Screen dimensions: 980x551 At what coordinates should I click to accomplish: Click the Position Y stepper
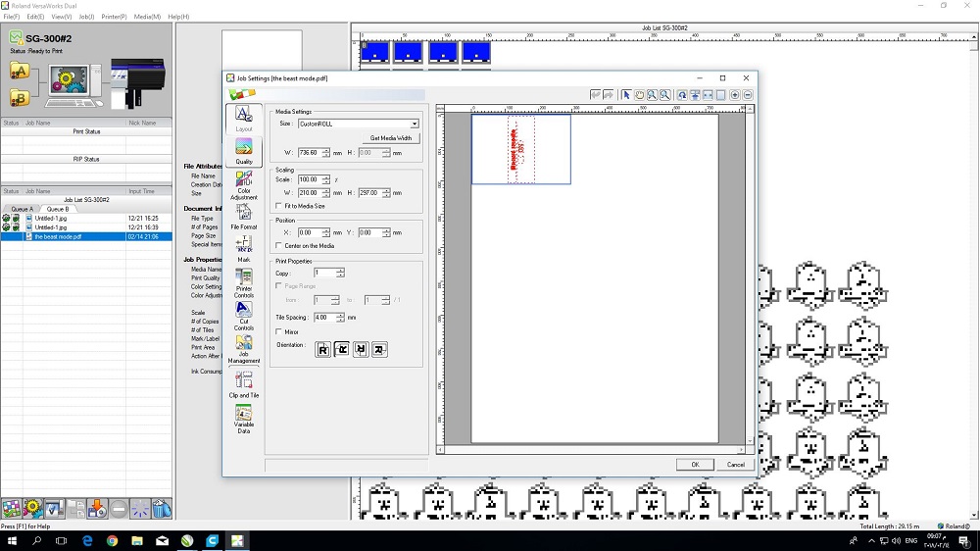(x=386, y=232)
